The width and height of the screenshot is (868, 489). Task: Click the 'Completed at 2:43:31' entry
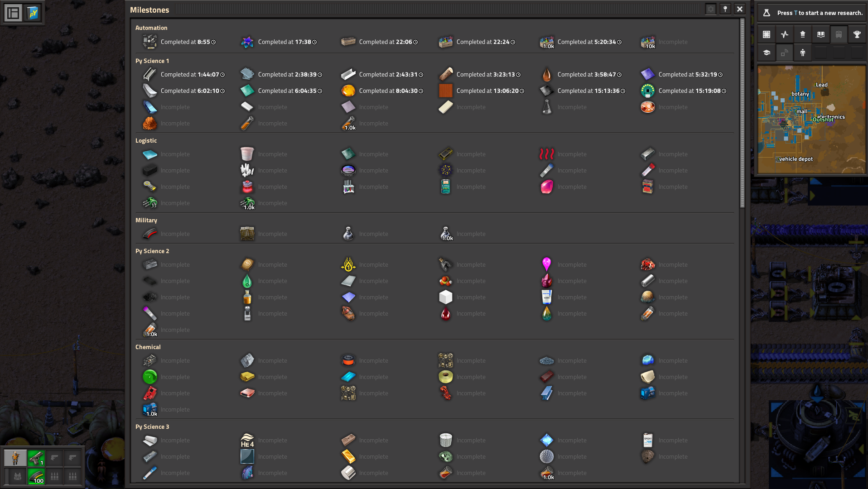tap(382, 74)
